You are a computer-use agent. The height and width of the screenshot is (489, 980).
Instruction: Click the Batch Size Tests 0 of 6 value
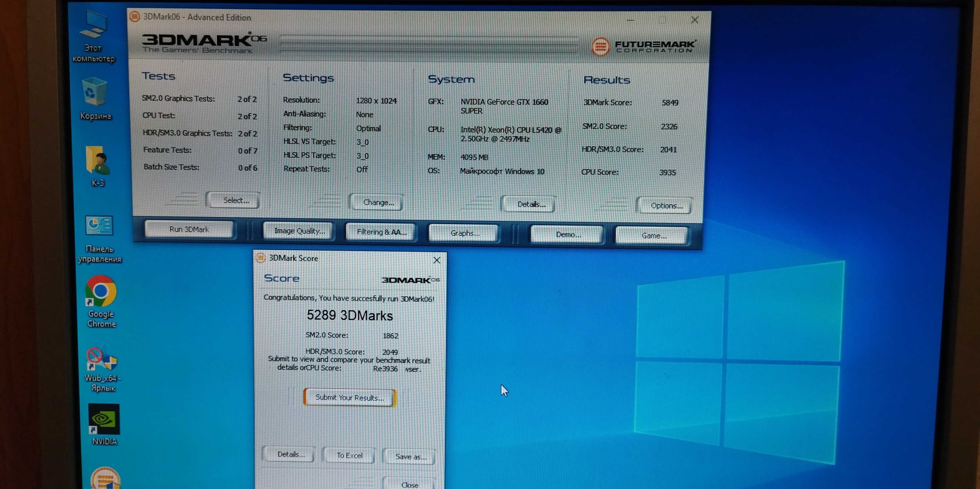(247, 168)
